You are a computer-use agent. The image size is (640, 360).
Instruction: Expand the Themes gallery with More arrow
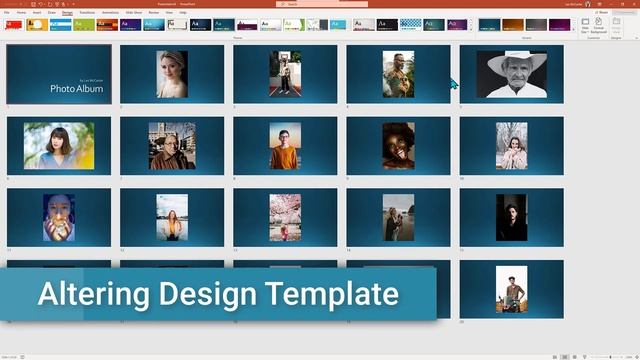471,29
